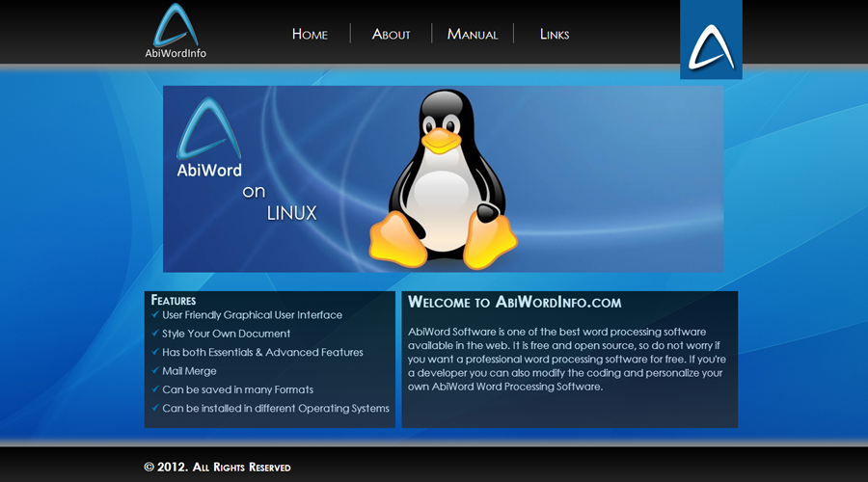This screenshot has width=868, height=482.
Task: Click the 'Welcome to AbiWordInfo.com' heading
Action: point(515,302)
